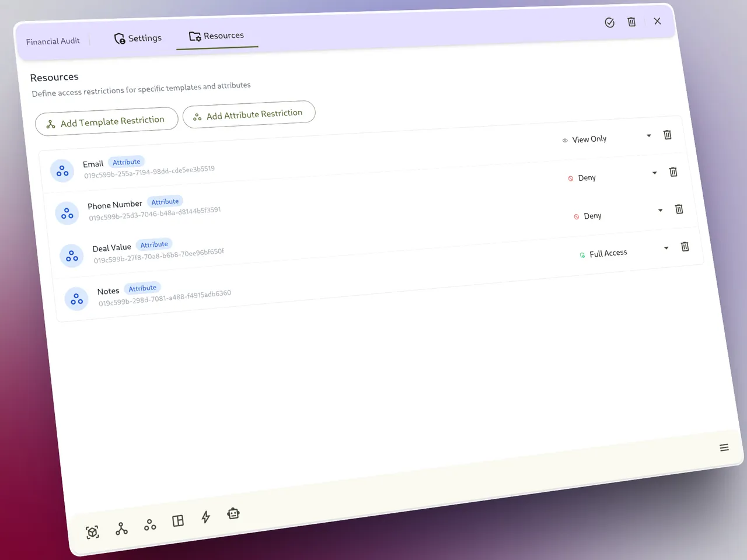Click the layout panel icon in the bottom toolbar

click(x=178, y=521)
